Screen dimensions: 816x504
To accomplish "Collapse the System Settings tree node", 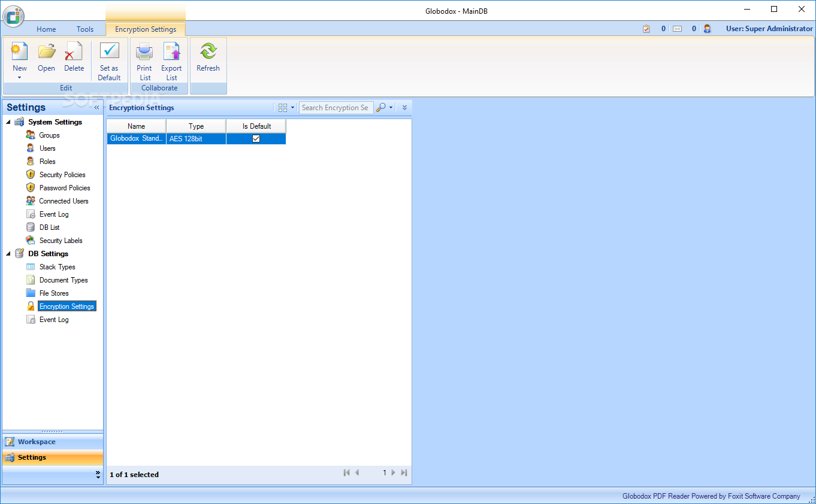I will click(x=8, y=122).
